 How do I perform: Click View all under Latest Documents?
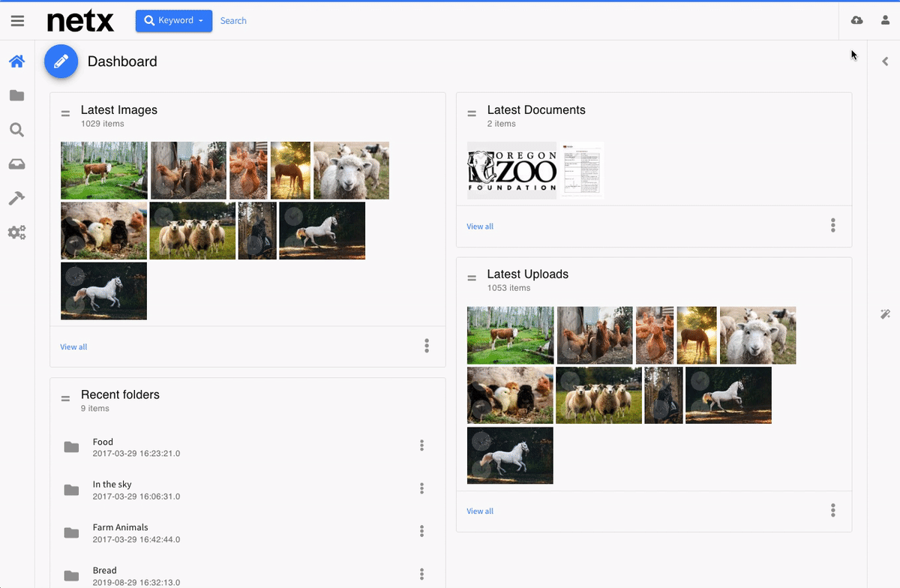[x=480, y=226]
